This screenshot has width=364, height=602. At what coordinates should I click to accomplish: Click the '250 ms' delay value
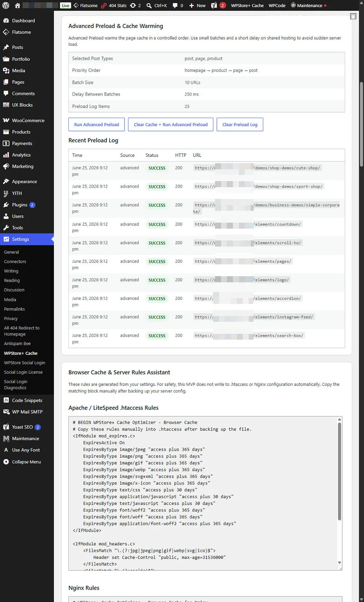point(192,94)
